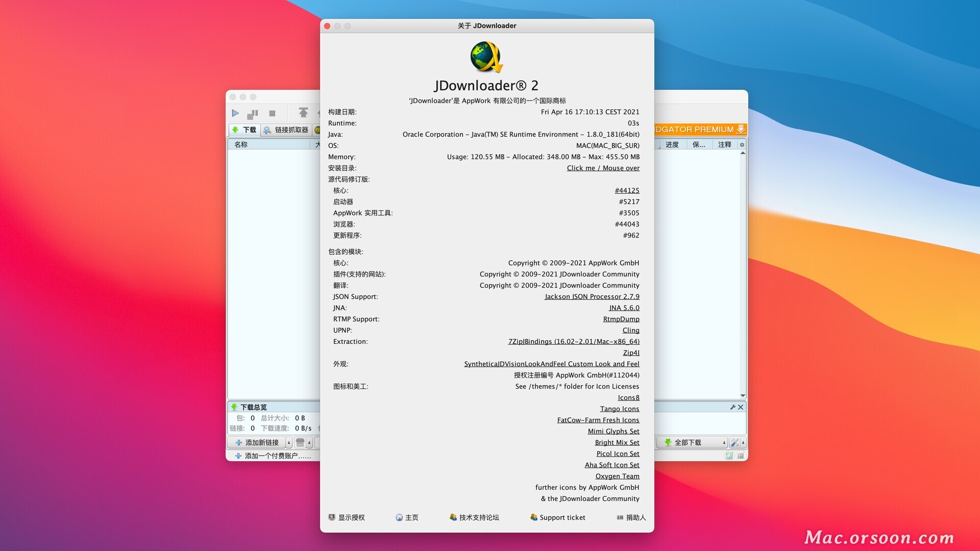Click the download list vertical scrollbar down arrow

pos(743,395)
